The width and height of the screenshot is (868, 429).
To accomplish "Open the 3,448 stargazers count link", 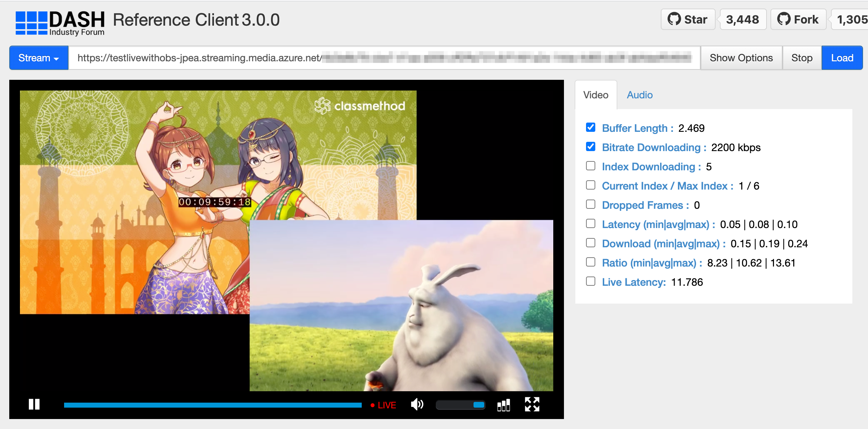I will click(x=743, y=19).
